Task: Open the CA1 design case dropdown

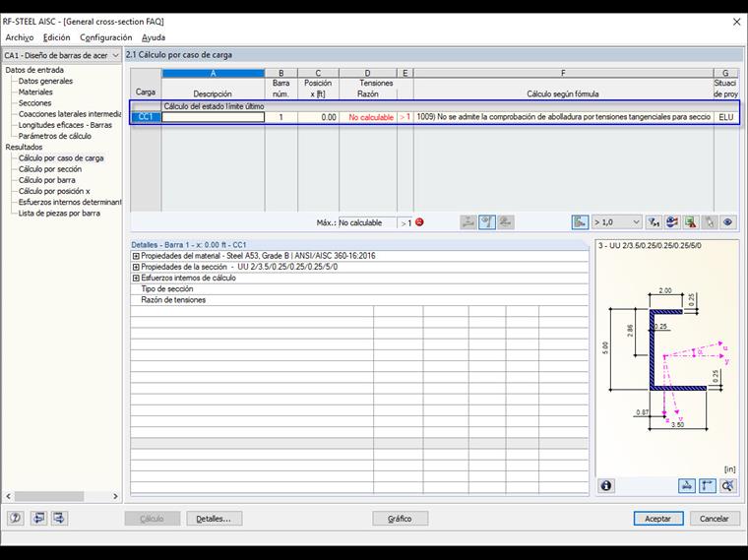Action: [62, 55]
